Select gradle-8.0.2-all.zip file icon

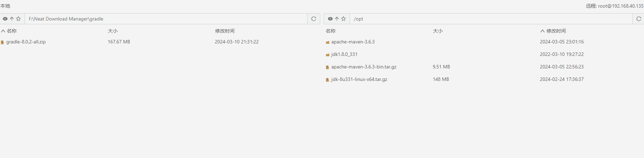[2, 42]
